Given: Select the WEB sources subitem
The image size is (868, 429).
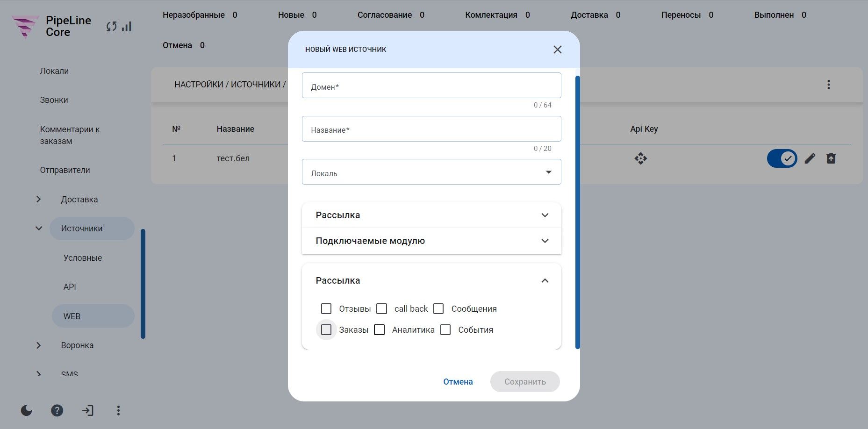Looking at the screenshot, I should tap(93, 316).
